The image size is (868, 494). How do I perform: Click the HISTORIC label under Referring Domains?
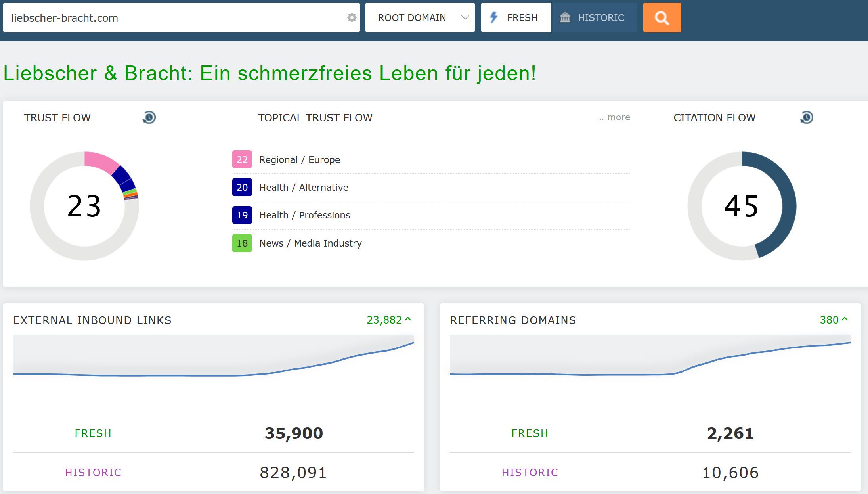(x=530, y=472)
